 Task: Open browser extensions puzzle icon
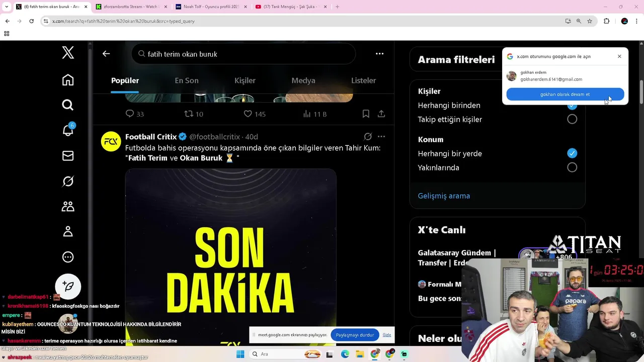pyautogui.click(x=606, y=21)
